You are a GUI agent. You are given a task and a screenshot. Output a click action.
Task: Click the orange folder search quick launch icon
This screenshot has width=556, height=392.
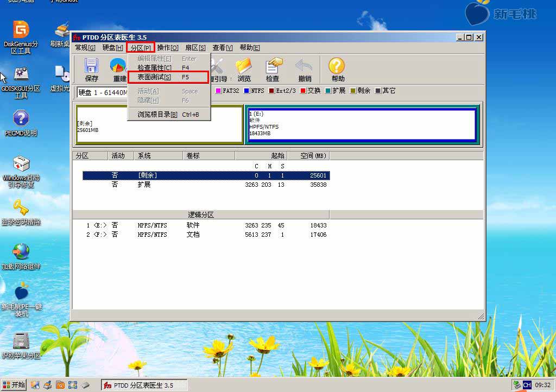click(60, 385)
